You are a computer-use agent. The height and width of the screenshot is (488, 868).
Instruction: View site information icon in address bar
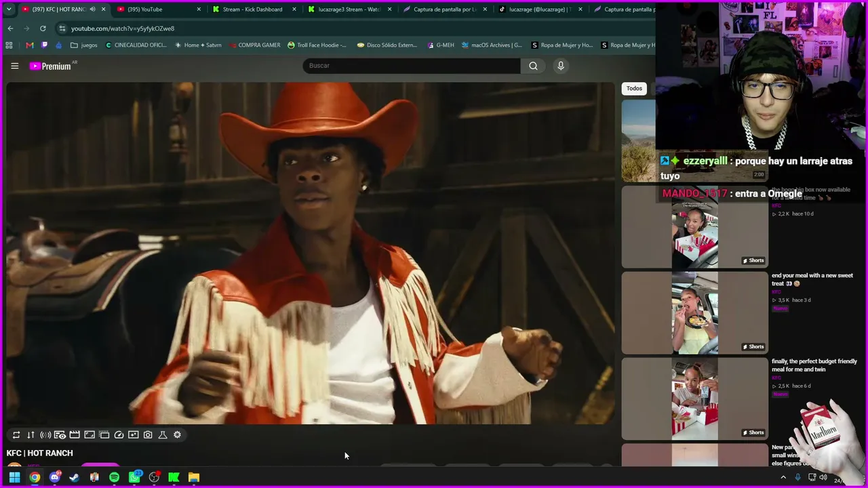tap(62, 28)
